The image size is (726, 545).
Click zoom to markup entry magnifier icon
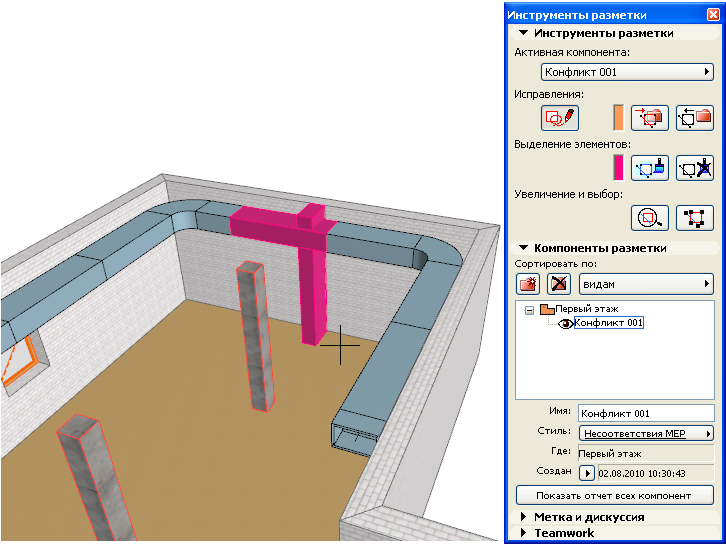(650, 218)
